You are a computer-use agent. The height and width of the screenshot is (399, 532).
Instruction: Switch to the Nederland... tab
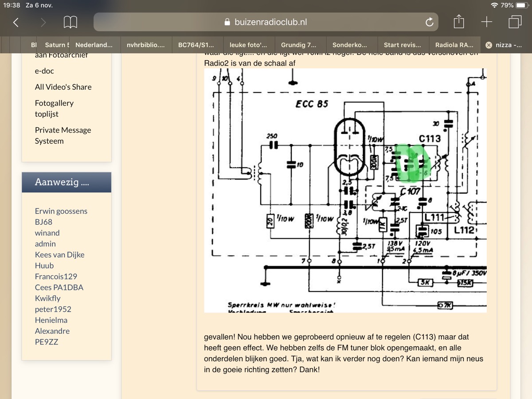pyautogui.click(x=94, y=45)
